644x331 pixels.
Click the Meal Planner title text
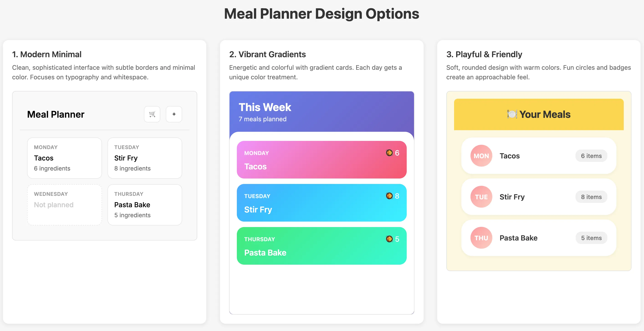point(56,114)
